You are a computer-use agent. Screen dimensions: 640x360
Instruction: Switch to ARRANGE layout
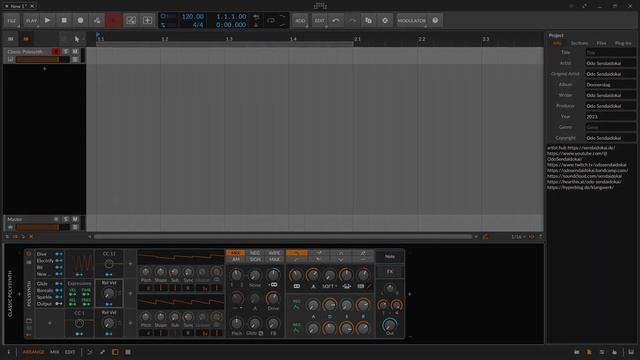click(33, 352)
